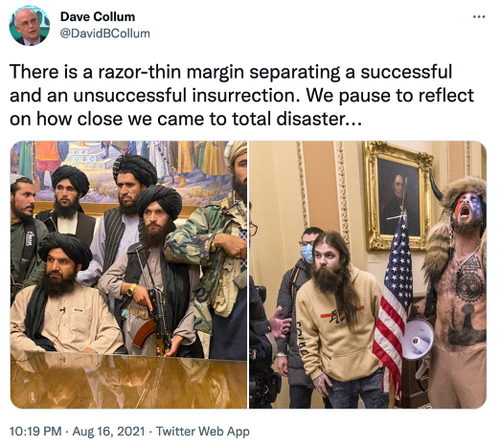Open the left attached photo
500x446 pixels.
point(129,275)
